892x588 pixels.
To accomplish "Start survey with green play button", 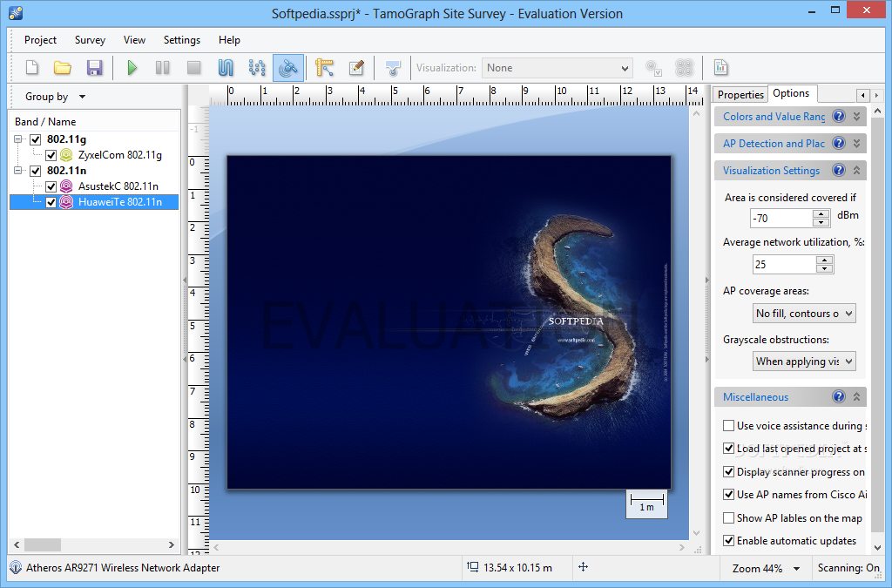I will pyautogui.click(x=132, y=68).
